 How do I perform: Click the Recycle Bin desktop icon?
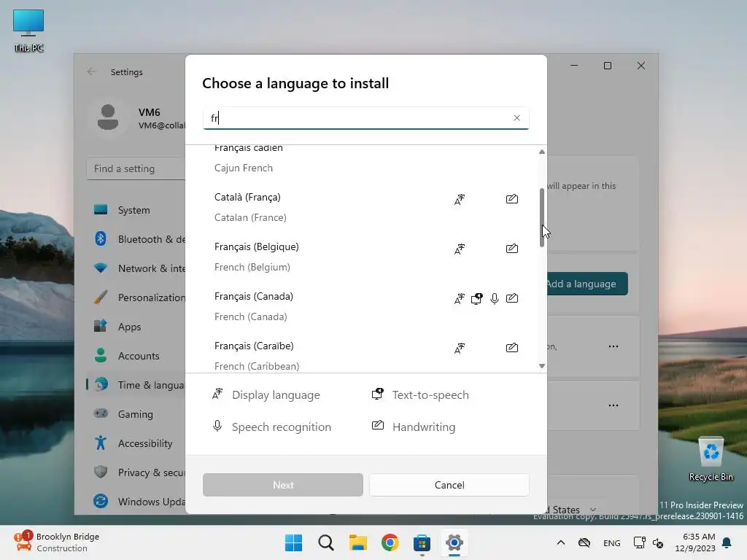(x=711, y=459)
